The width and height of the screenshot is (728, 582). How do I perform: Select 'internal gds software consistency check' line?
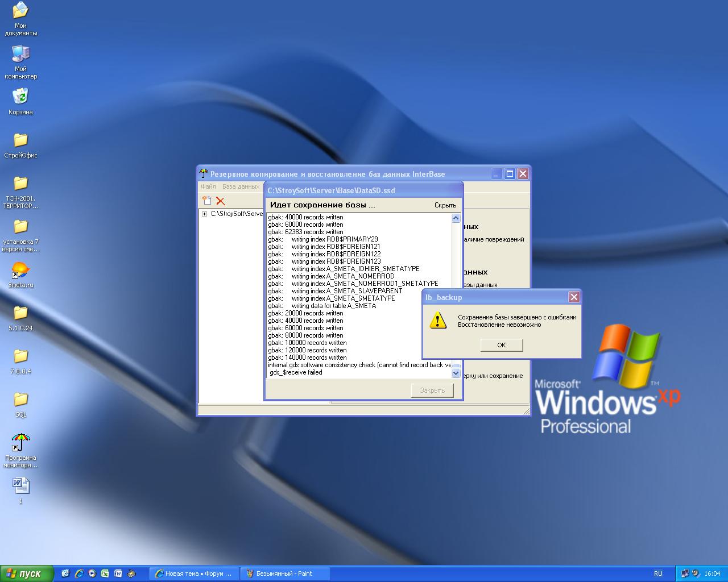coord(359,365)
